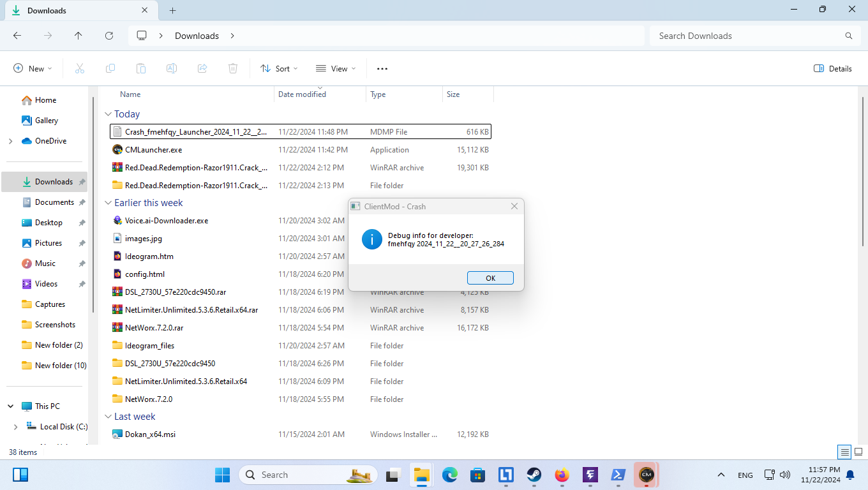Click OK in the ClientMod crash dialog
The width and height of the screenshot is (868, 490).
pos(490,278)
